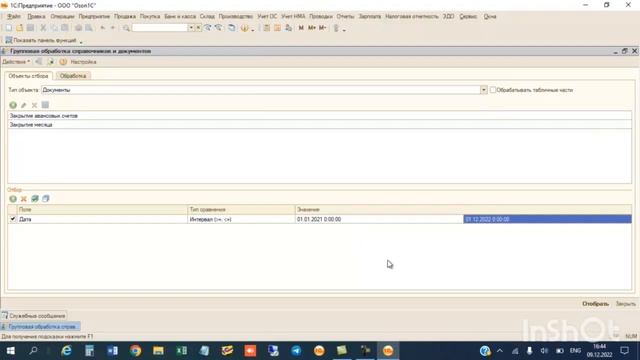Click the Отобрать button
This screenshot has height=360, width=640.
[x=595, y=304]
